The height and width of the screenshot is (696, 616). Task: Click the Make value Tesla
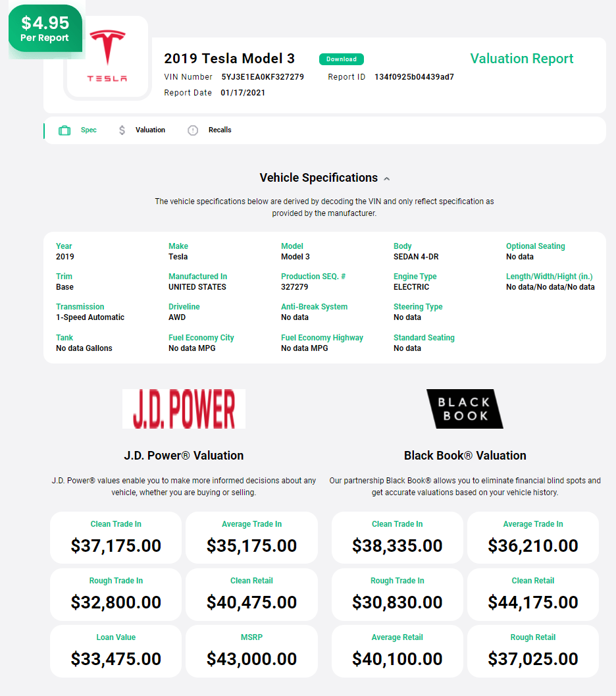[x=178, y=257]
